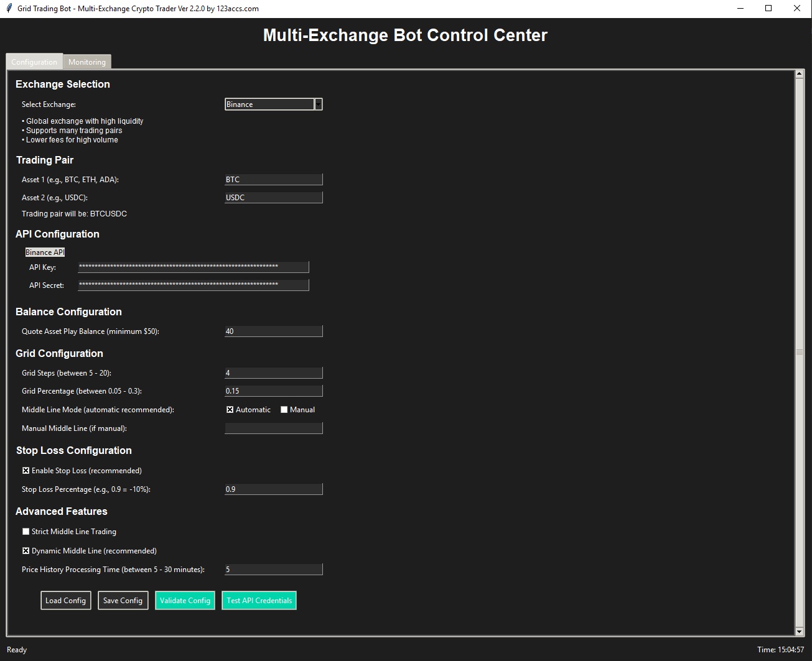Click the Load Config button
Image resolution: width=812 pixels, height=661 pixels.
click(x=66, y=601)
